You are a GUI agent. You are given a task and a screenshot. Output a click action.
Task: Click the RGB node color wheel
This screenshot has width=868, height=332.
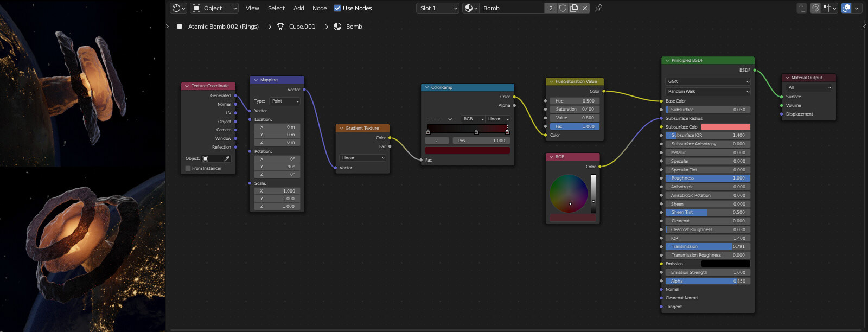[569, 194]
